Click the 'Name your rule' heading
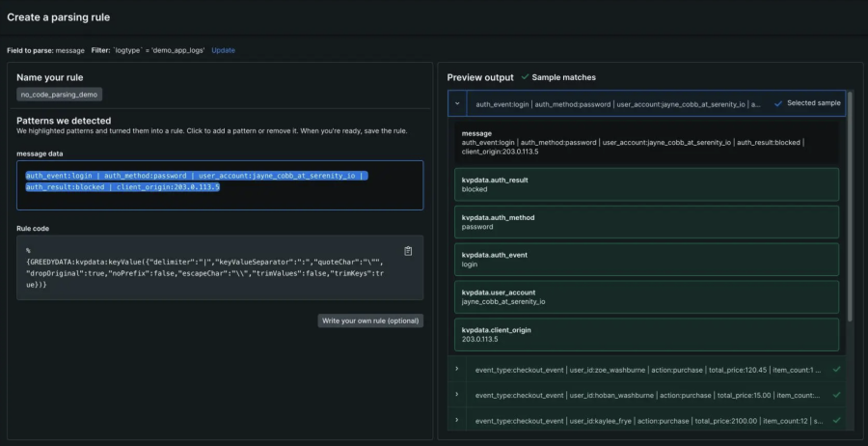 [50, 77]
